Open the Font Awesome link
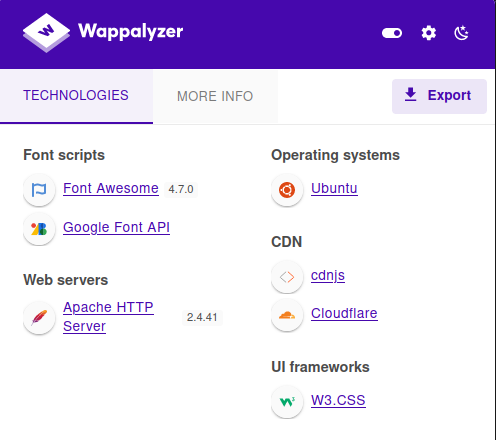This screenshot has height=440, width=496. [x=111, y=189]
